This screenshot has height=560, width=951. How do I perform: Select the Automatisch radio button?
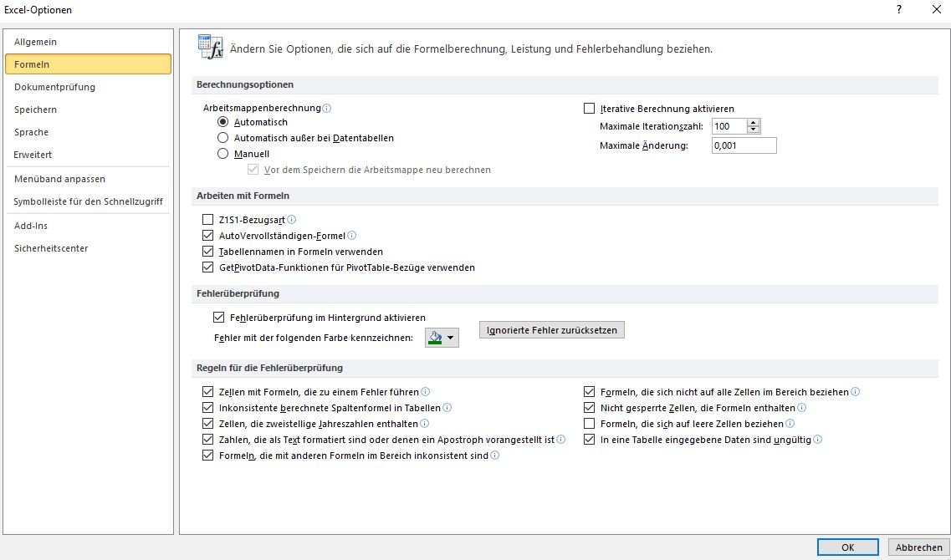[x=223, y=122]
